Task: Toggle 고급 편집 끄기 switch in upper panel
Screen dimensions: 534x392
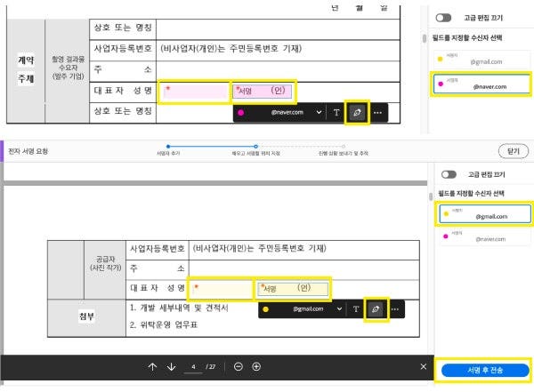Action: (x=443, y=18)
